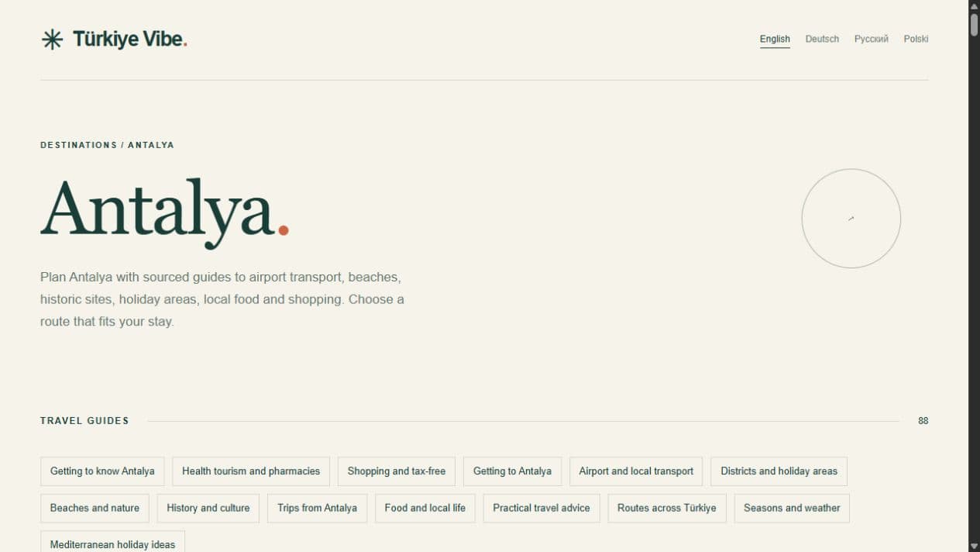Switch language to Deutsch
Screen dimensions: 980x552
pos(822,39)
